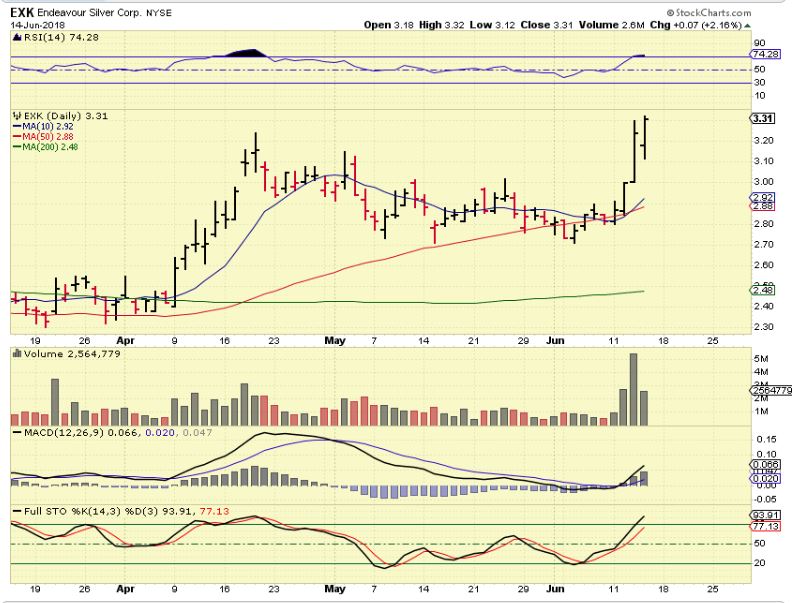The image size is (802, 603).
Task: Click the bar-chart icon beside EXK (Daily)
Action: (x=17, y=116)
